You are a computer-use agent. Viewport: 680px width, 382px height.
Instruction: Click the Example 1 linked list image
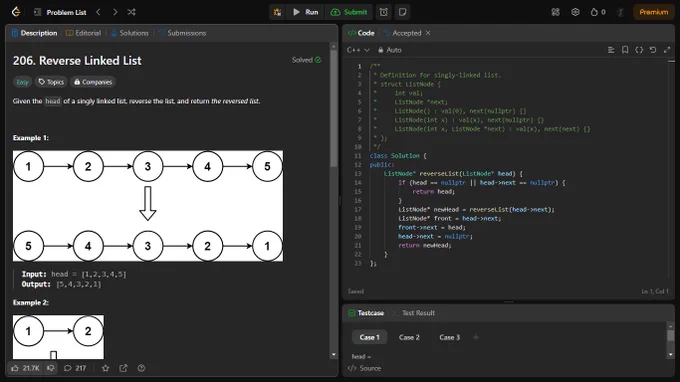[148, 206]
